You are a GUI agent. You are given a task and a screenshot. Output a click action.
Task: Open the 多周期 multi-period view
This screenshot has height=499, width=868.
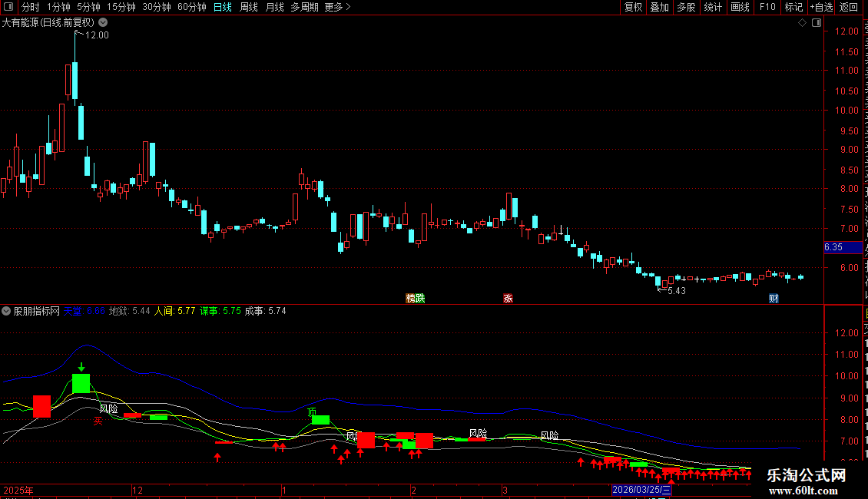304,7
